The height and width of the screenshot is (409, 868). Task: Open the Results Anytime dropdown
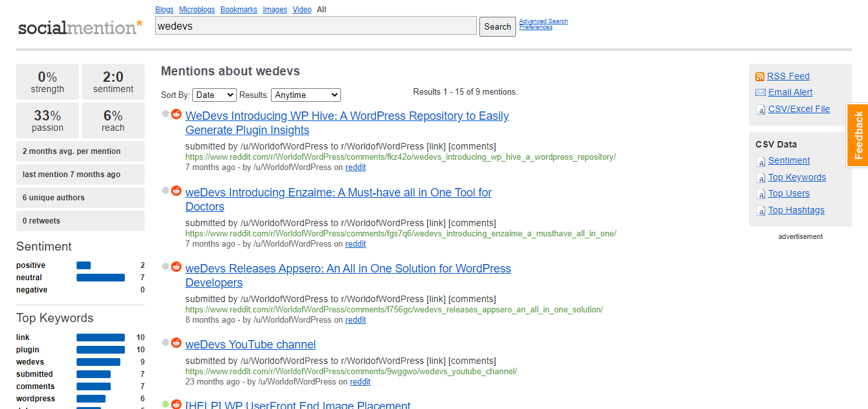coord(306,95)
